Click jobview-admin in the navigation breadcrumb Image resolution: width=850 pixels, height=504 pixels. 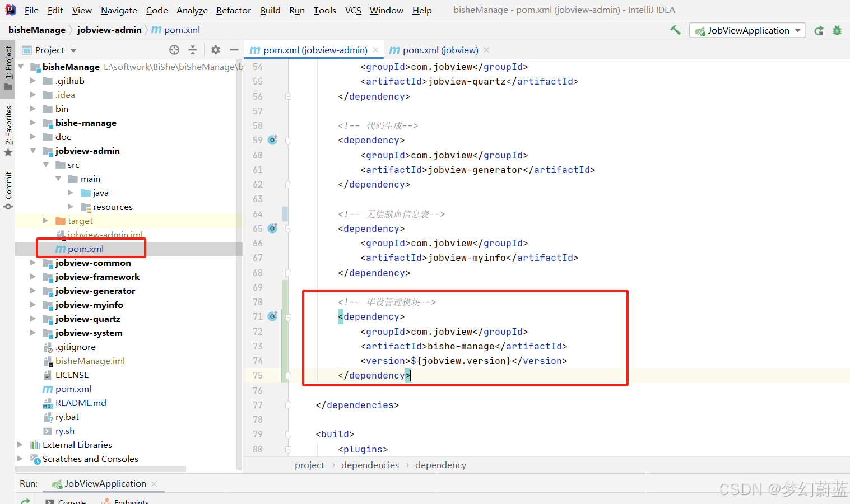tap(109, 30)
